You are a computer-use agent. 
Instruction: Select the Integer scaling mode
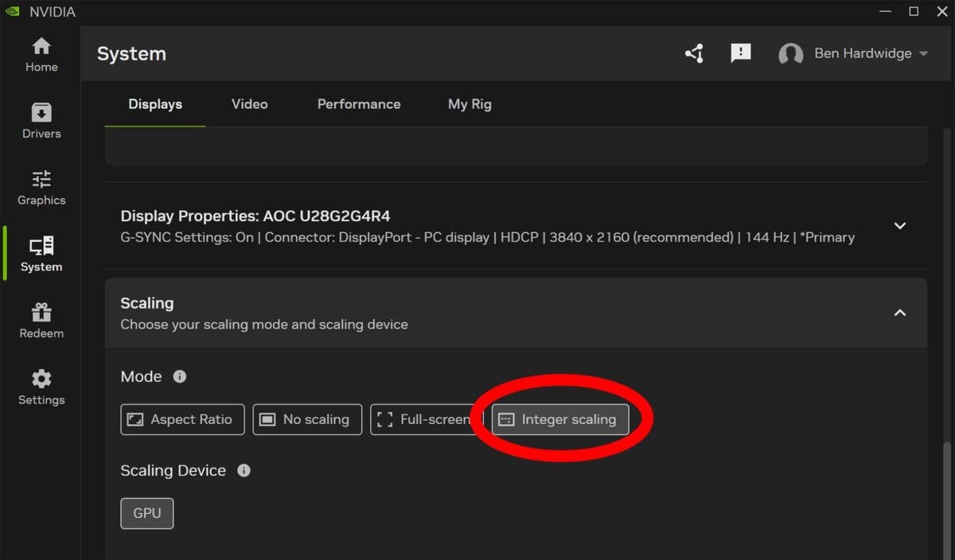(x=559, y=419)
